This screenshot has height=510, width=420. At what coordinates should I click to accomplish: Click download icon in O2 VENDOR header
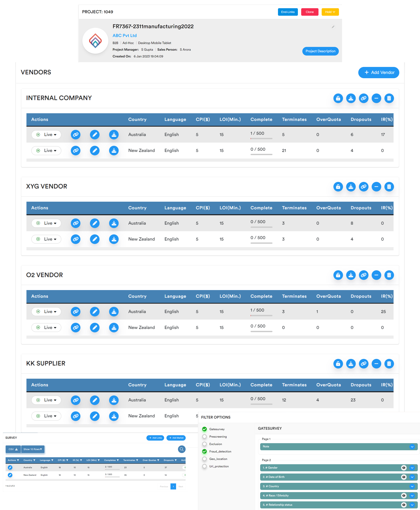pos(351,275)
